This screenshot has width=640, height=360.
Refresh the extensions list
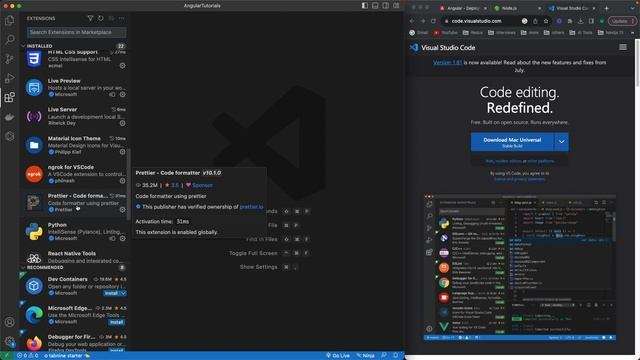point(101,18)
